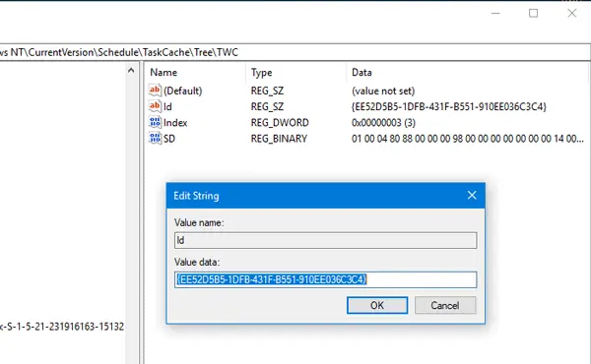
Task: Click inside the Value data field
Action: (x=325, y=279)
